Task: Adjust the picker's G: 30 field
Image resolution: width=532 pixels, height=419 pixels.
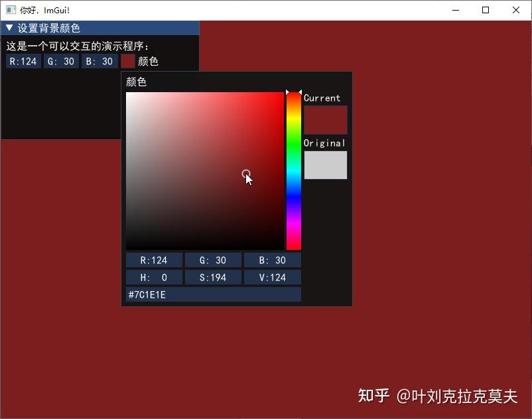Action: 213,260
